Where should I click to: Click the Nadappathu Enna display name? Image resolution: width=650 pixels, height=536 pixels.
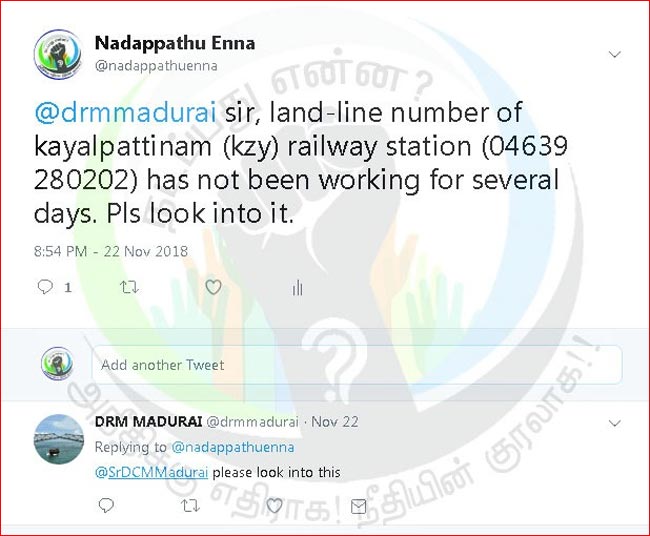[x=175, y=43]
